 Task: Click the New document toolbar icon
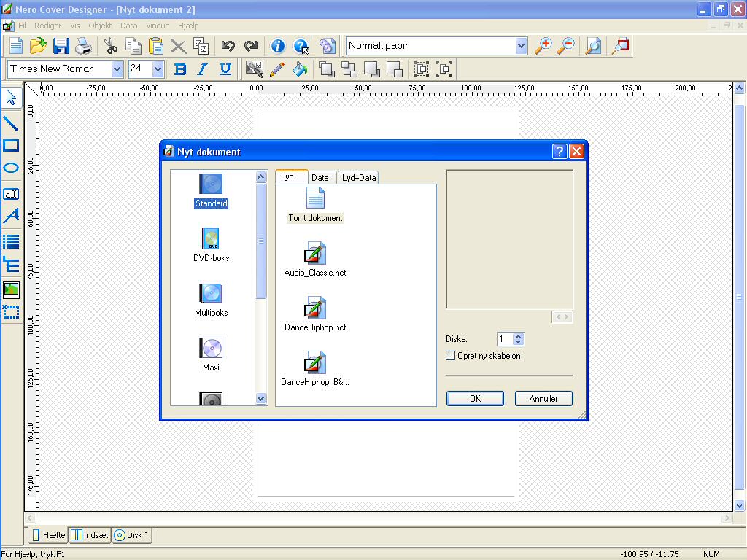pyautogui.click(x=16, y=46)
